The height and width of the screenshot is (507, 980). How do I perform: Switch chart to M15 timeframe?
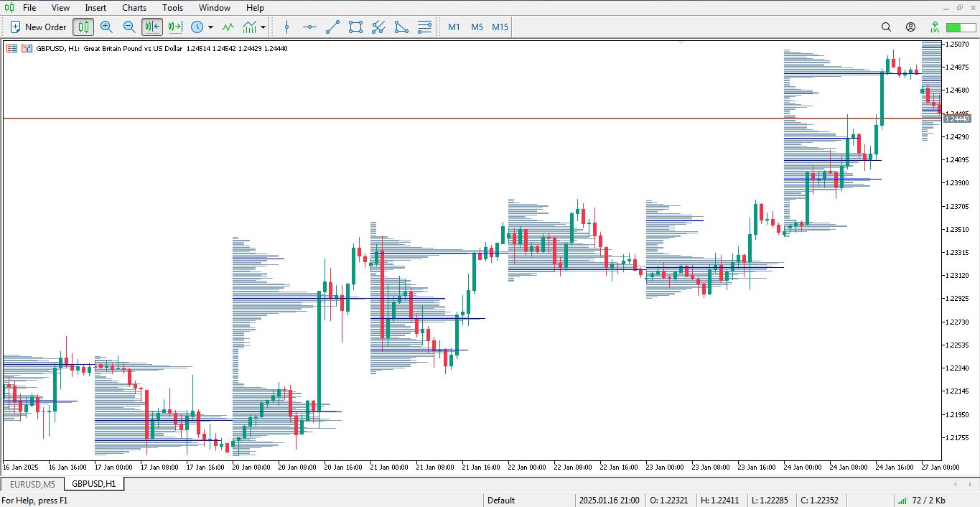click(500, 27)
